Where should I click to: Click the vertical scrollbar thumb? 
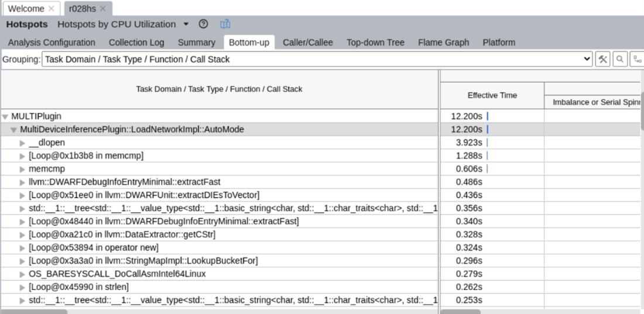642,110
